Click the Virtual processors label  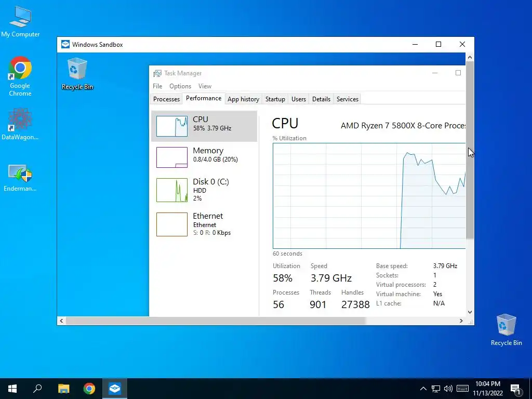pyautogui.click(x=401, y=285)
